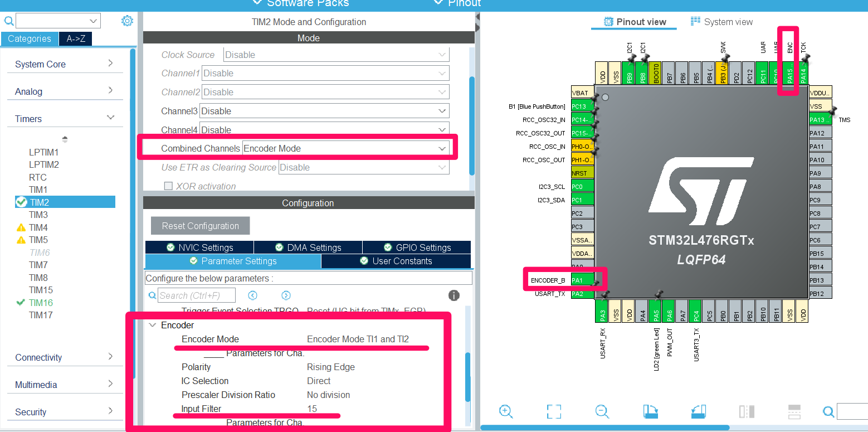Click the PA12 pin on right side
Viewport: 868px width, 432px height.
(820, 133)
